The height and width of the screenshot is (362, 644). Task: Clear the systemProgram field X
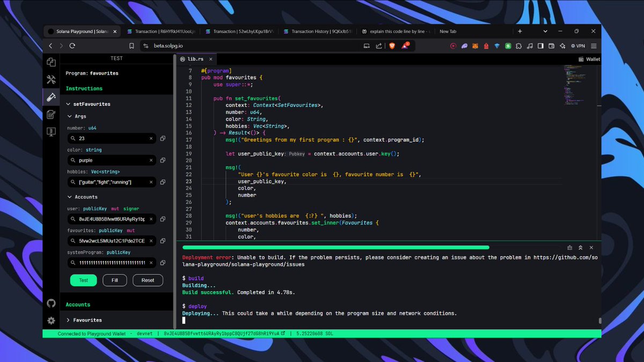[x=151, y=263]
